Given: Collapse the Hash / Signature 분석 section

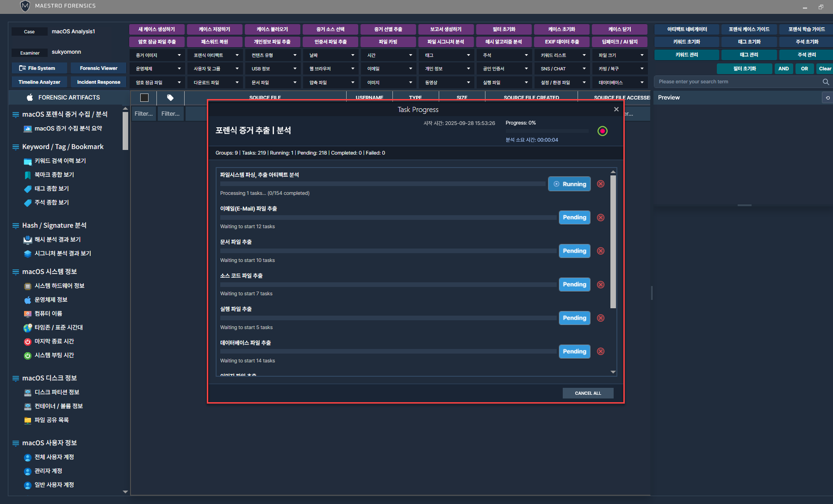Looking at the screenshot, I should 16,225.
